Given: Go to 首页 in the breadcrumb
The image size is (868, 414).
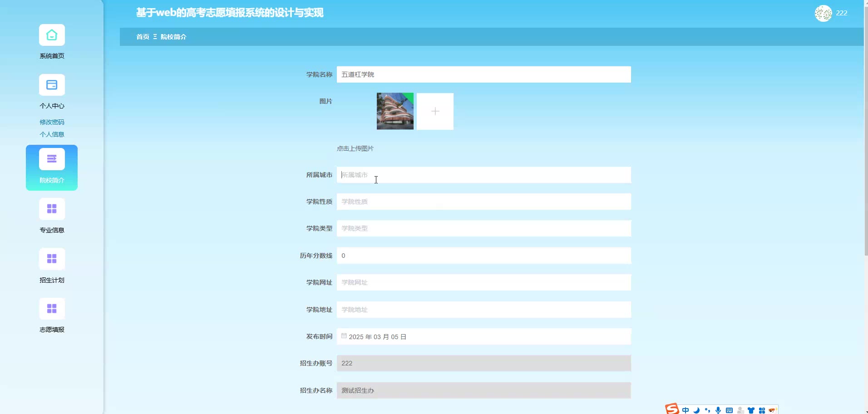Looking at the screenshot, I should tap(143, 37).
